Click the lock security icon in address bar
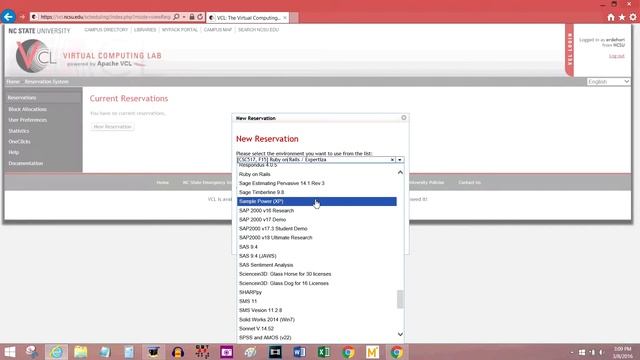The width and height of the screenshot is (640, 360). point(192,17)
